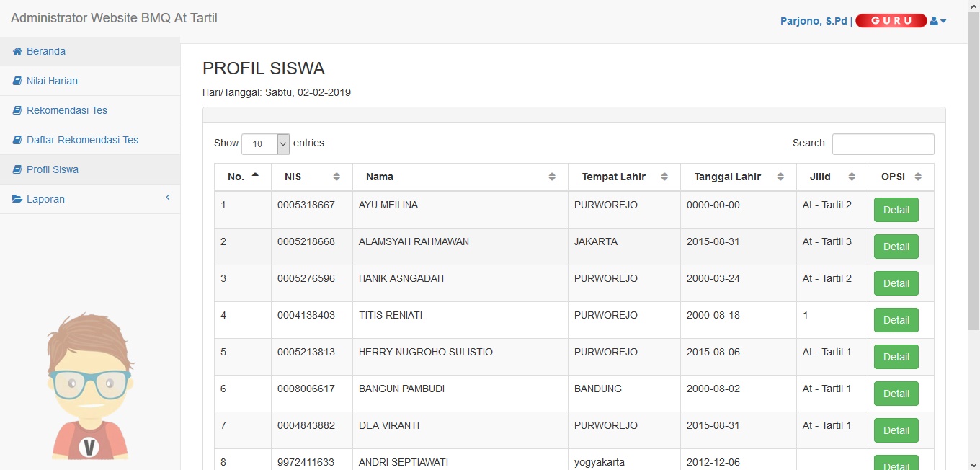The image size is (980, 470).
Task: Click NIS value 0005218668
Action: (306, 241)
